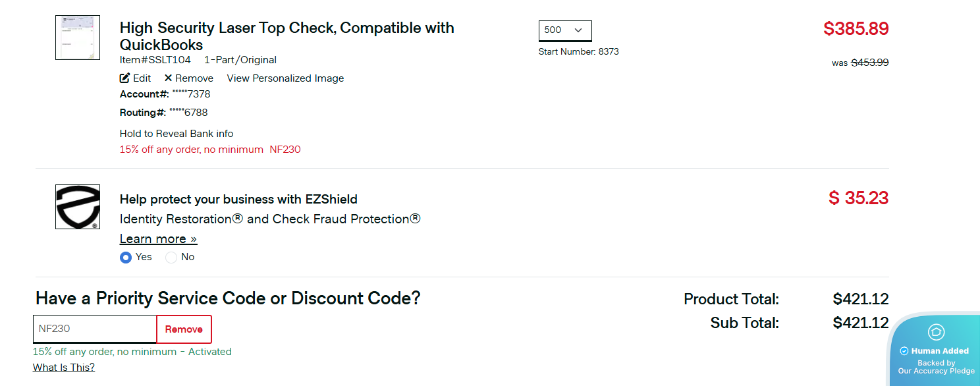
Task: Click the discount code input field
Action: pos(95,329)
